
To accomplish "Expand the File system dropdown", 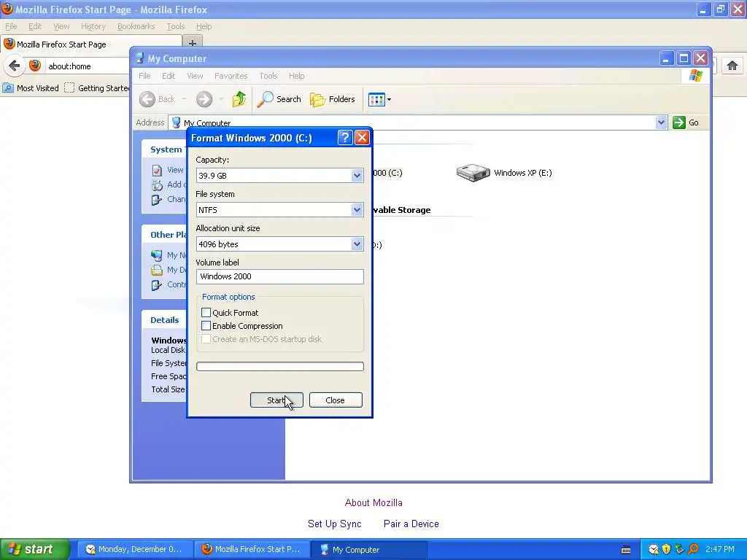I will coord(357,210).
